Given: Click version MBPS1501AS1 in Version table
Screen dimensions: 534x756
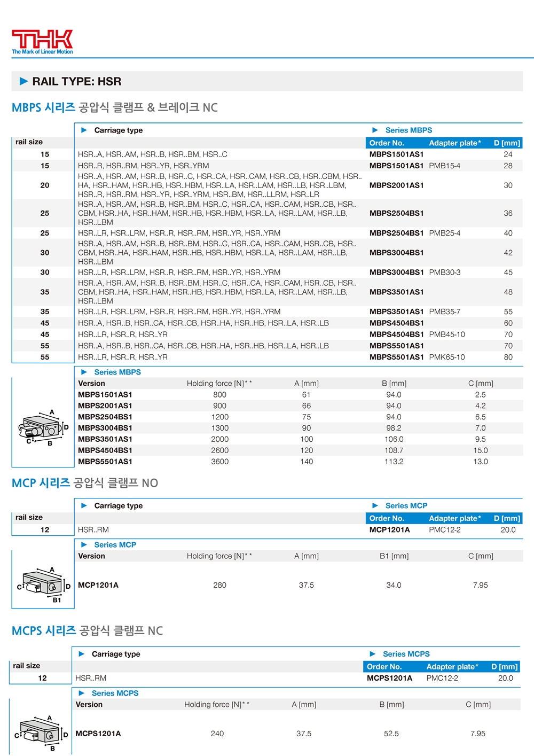Looking at the screenshot, I should tap(105, 395).
